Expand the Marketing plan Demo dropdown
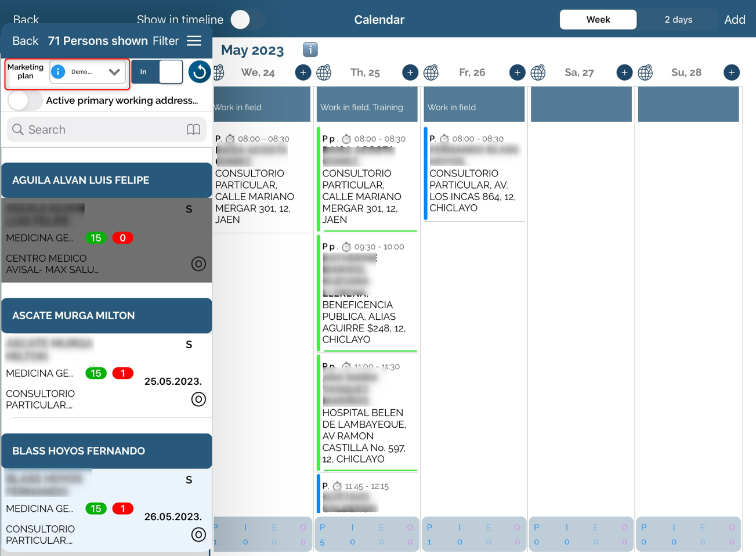The width and height of the screenshot is (756, 556). tap(114, 72)
